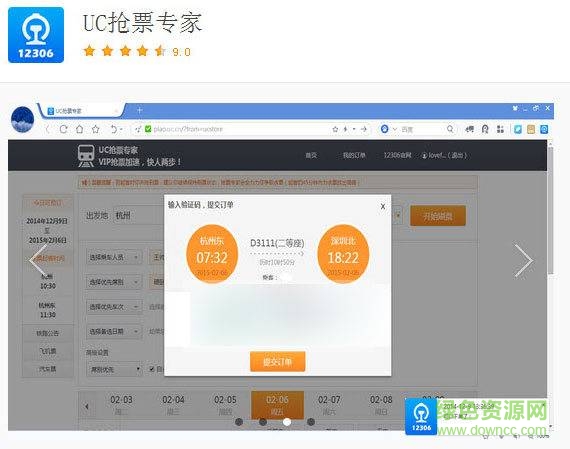
Task: Show the next carousel screenshot
Action: coord(523,261)
